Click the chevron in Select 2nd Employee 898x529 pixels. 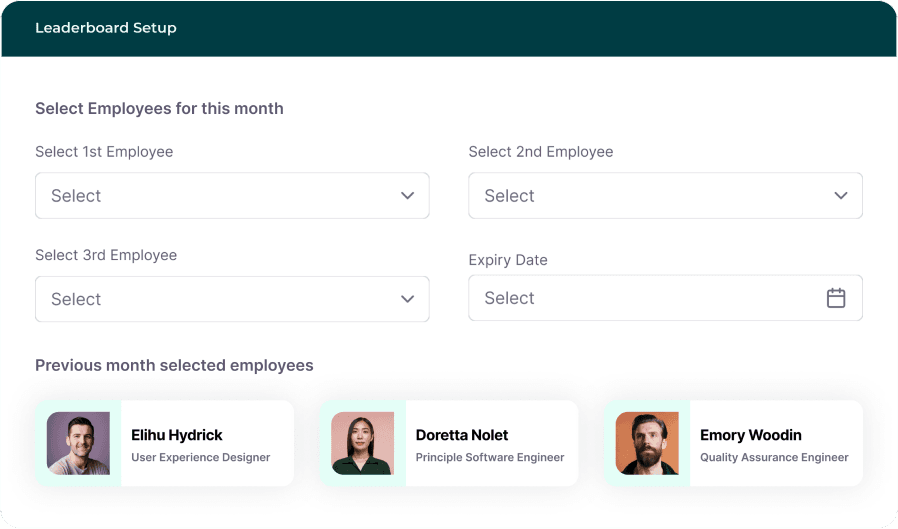(841, 196)
